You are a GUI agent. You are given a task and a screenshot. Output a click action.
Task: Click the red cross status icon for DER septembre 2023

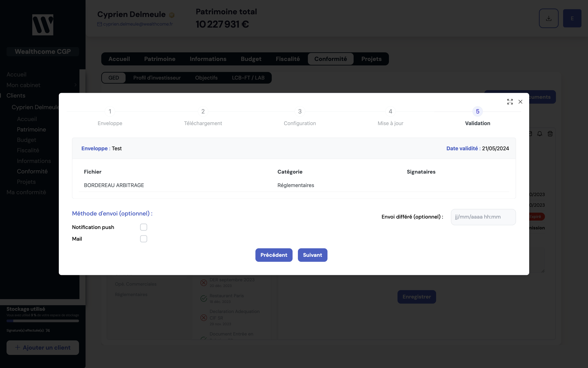point(204,283)
